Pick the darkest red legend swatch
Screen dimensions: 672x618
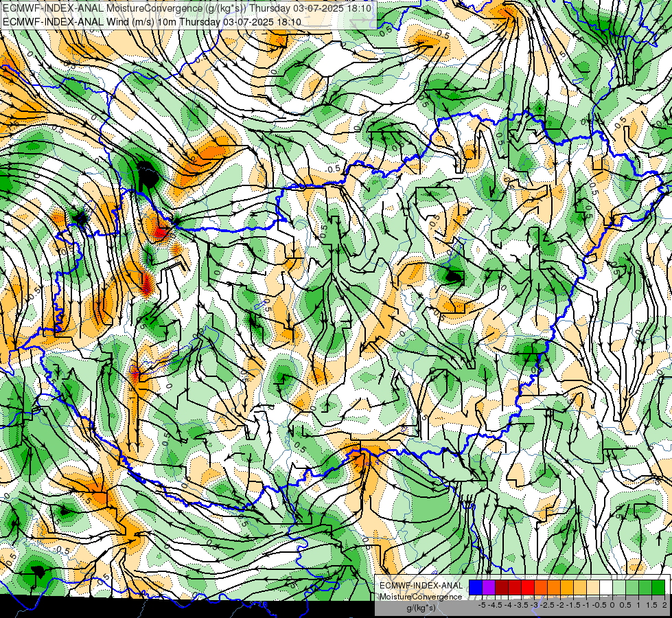[502, 587]
